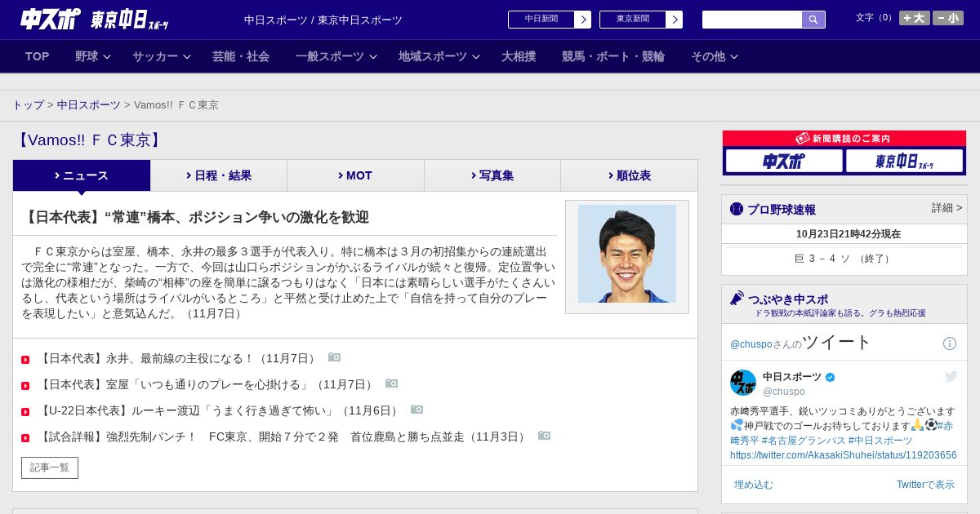Switch to the 写真集 tab

[492, 175]
